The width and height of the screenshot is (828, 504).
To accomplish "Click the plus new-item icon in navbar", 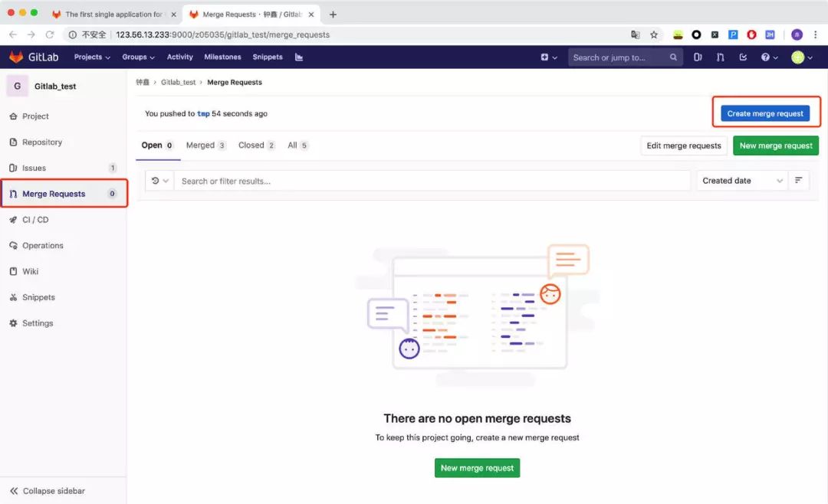I will pos(549,57).
